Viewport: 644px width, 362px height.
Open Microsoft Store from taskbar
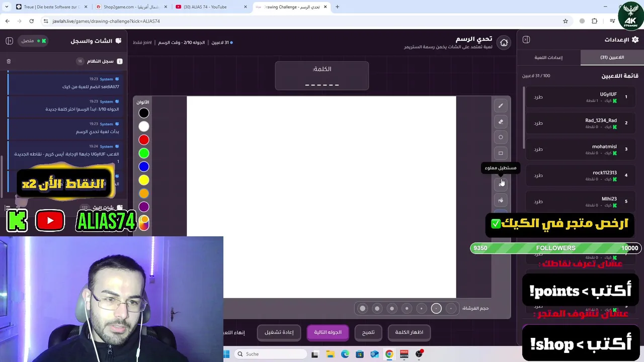360,354
